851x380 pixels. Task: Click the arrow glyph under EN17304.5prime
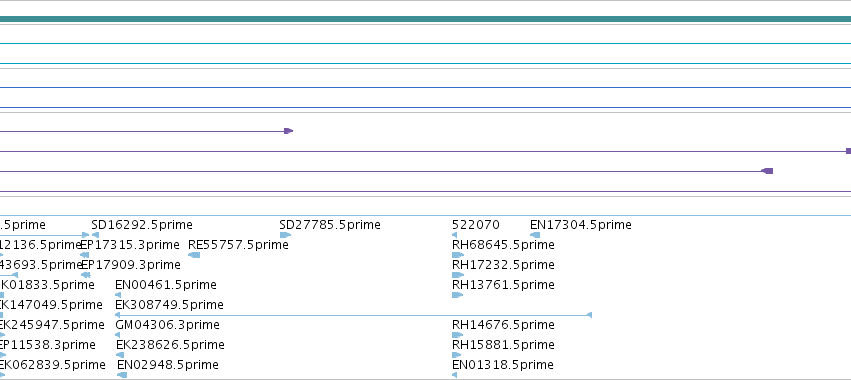535,235
